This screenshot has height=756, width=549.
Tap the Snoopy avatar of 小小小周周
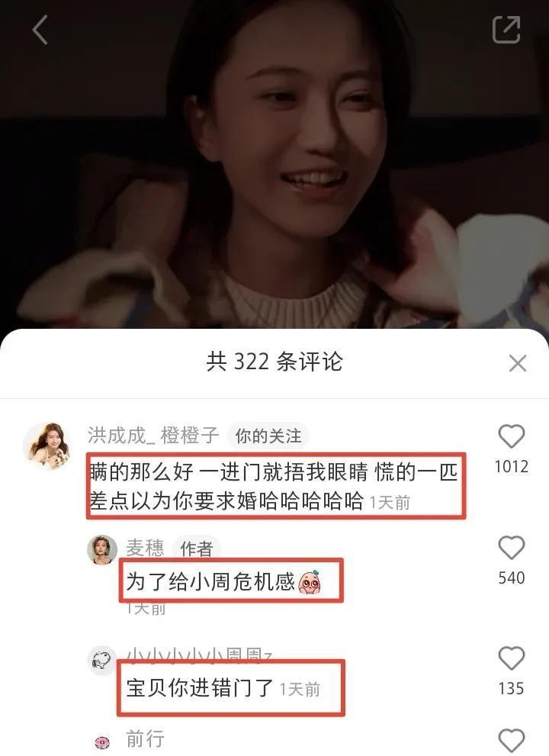tap(102, 661)
